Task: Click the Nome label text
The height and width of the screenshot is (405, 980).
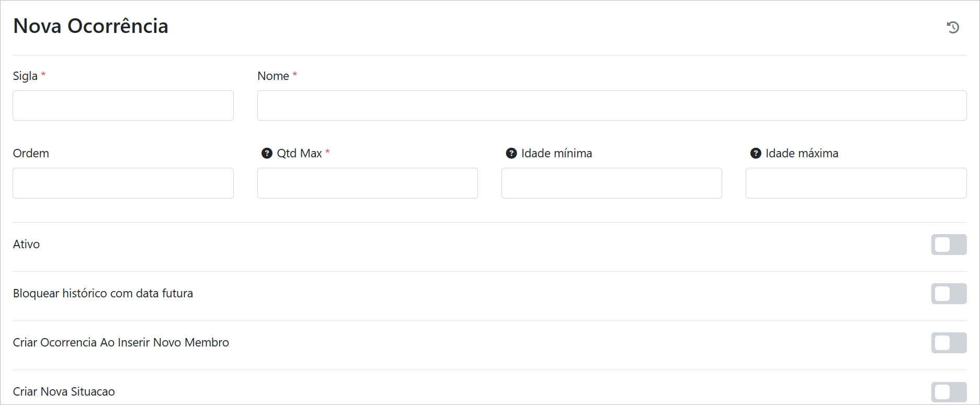Action: tap(273, 76)
